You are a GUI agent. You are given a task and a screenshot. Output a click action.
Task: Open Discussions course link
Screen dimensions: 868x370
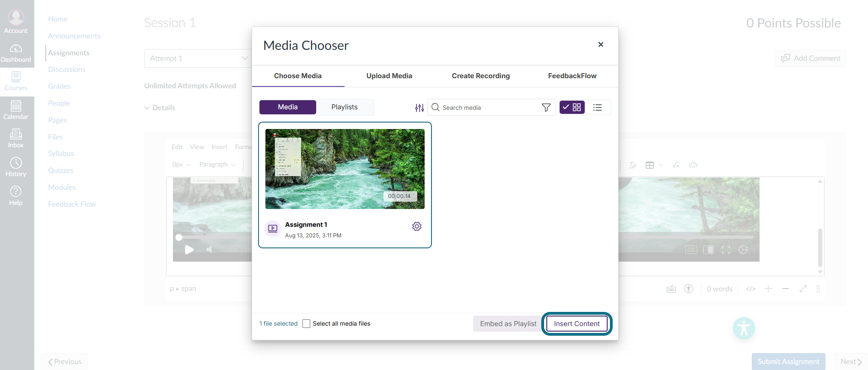(67, 70)
